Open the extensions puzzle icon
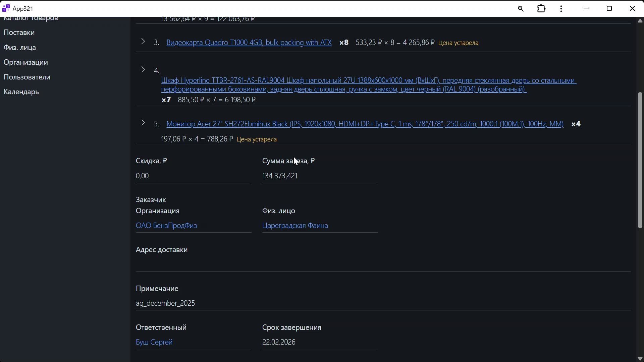The height and width of the screenshot is (362, 644). pyautogui.click(x=541, y=9)
